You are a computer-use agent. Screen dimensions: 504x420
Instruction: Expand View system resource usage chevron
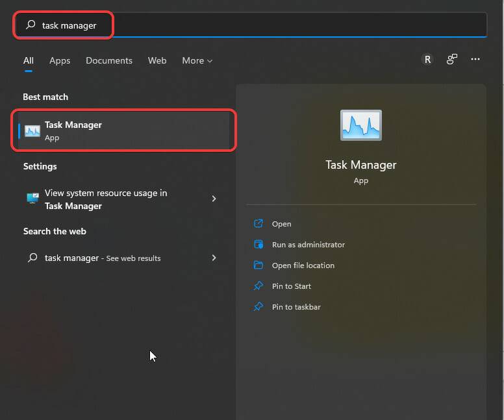pyautogui.click(x=214, y=199)
